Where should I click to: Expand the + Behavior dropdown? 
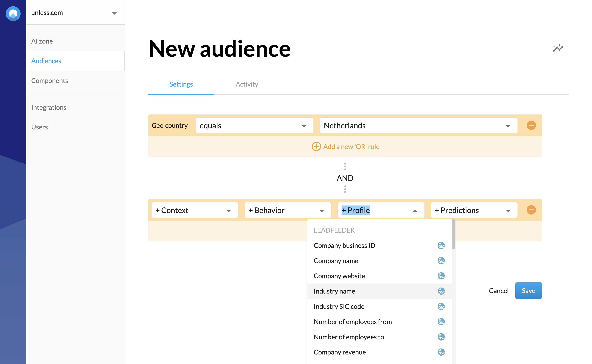[x=288, y=210]
